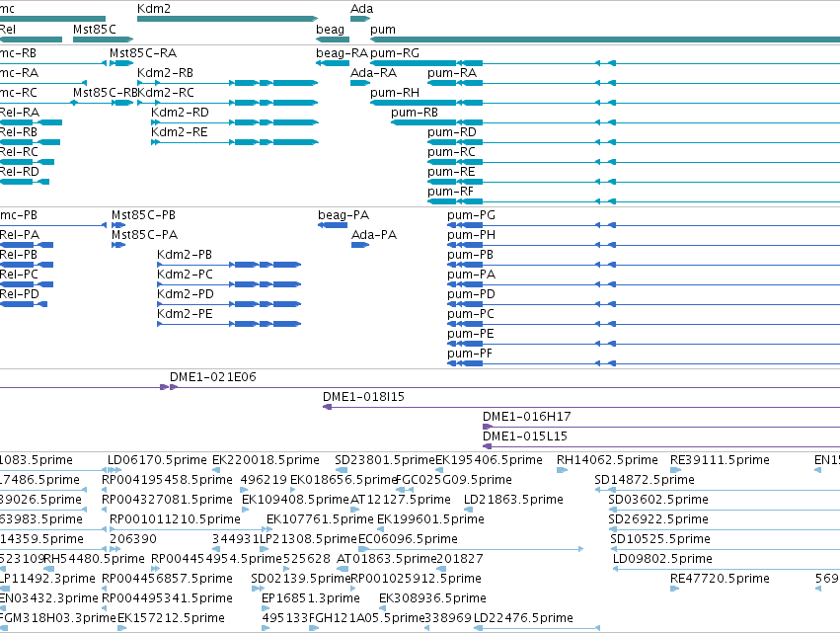Click the EK220018.5prime EST label

click(266, 460)
